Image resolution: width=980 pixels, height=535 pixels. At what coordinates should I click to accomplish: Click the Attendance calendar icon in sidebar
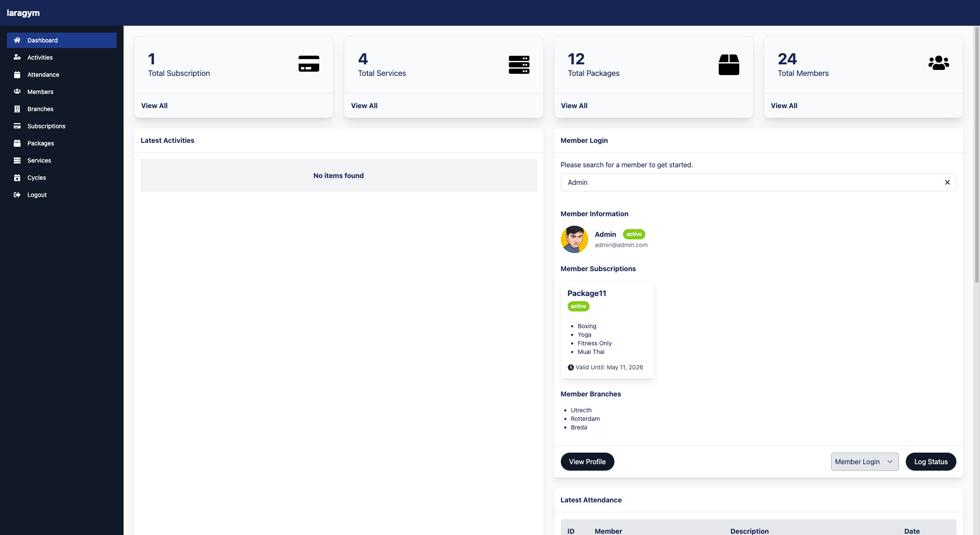tap(17, 75)
